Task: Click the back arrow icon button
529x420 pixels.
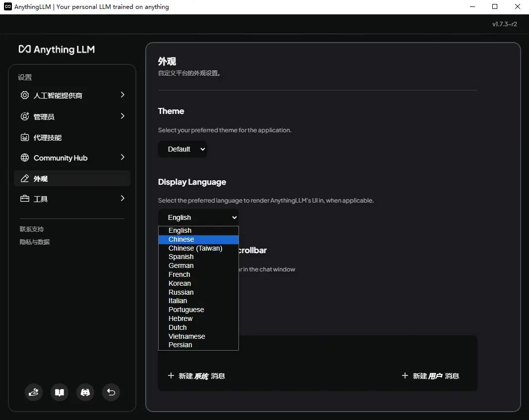Action: [111, 392]
